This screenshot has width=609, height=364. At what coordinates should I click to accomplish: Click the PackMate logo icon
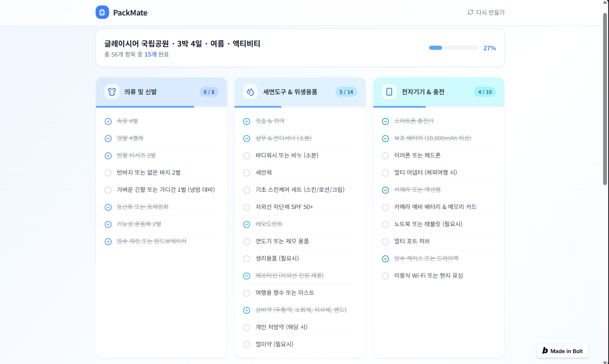tap(102, 12)
